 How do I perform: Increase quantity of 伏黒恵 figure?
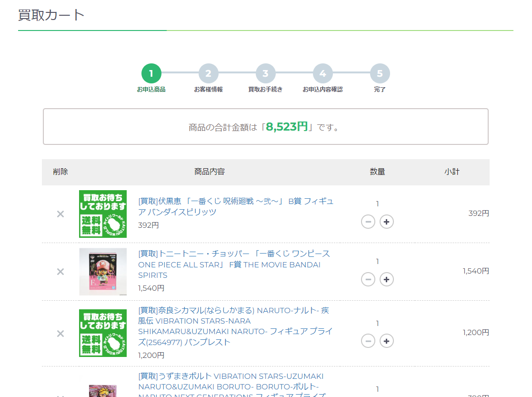coord(386,222)
